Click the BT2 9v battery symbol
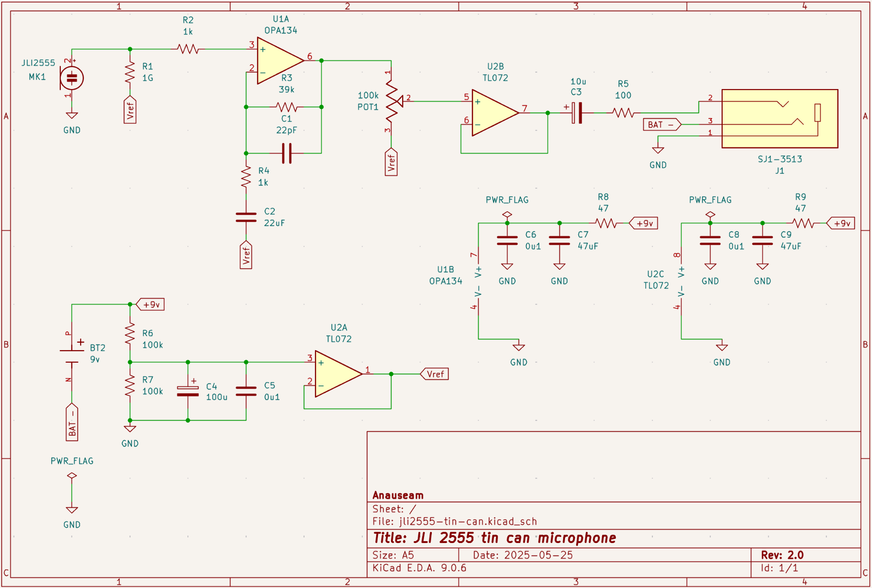The width and height of the screenshot is (872, 588). click(x=72, y=356)
